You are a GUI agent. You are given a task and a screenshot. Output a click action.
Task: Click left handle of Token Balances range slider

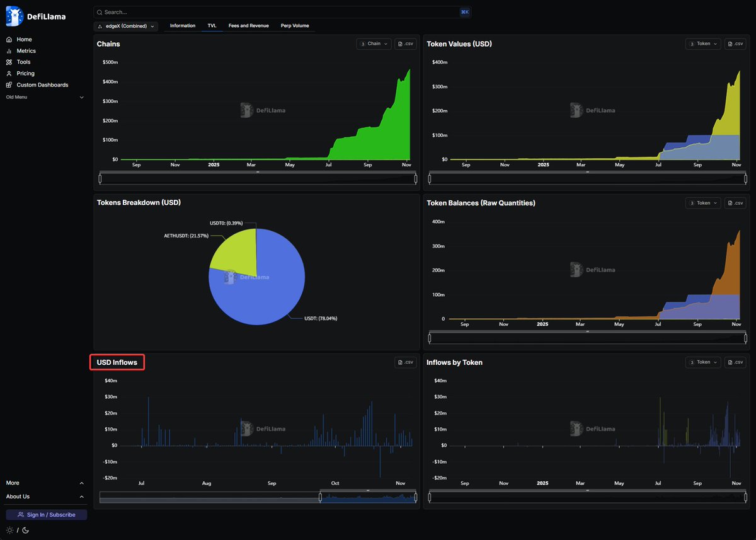(430, 338)
